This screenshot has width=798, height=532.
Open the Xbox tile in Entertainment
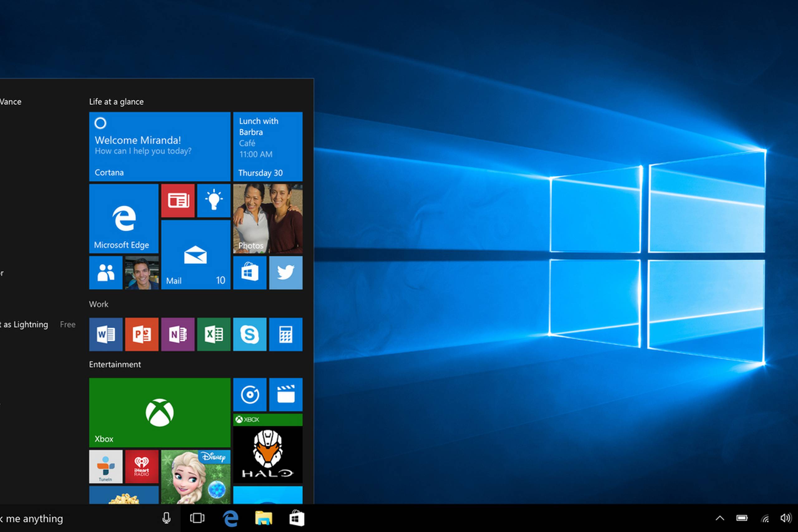pyautogui.click(x=159, y=412)
